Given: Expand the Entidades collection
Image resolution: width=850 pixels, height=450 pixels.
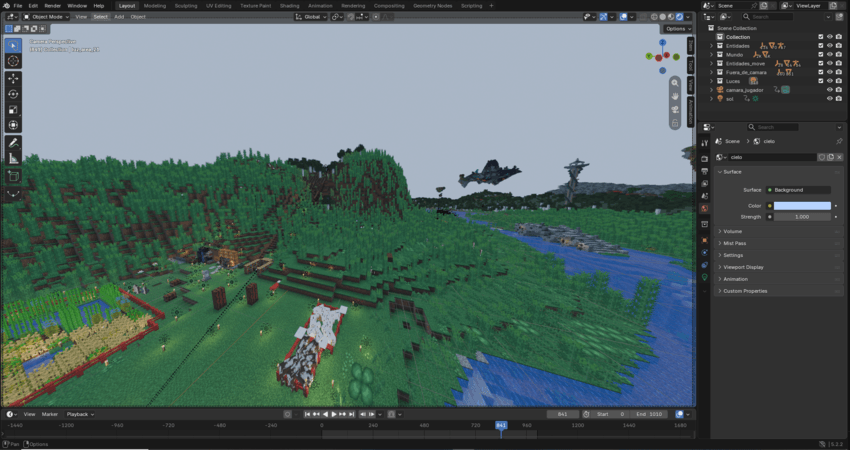Looking at the screenshot, I should point(712,46).
